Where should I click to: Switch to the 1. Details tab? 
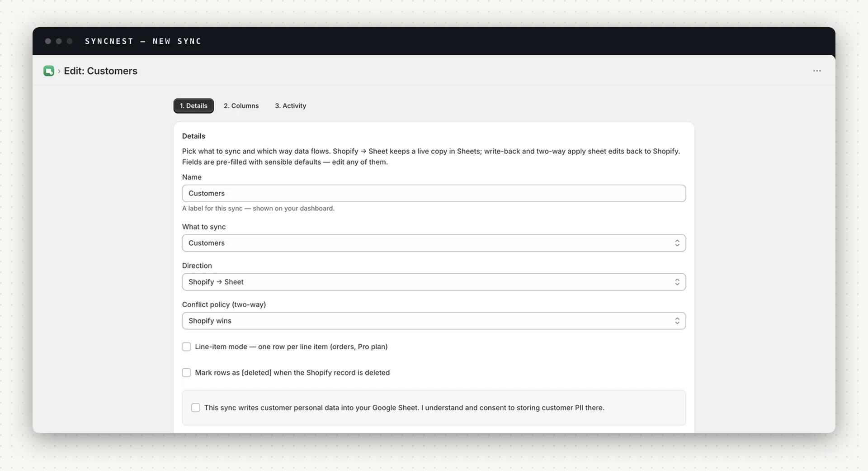[x=193, y=106]
